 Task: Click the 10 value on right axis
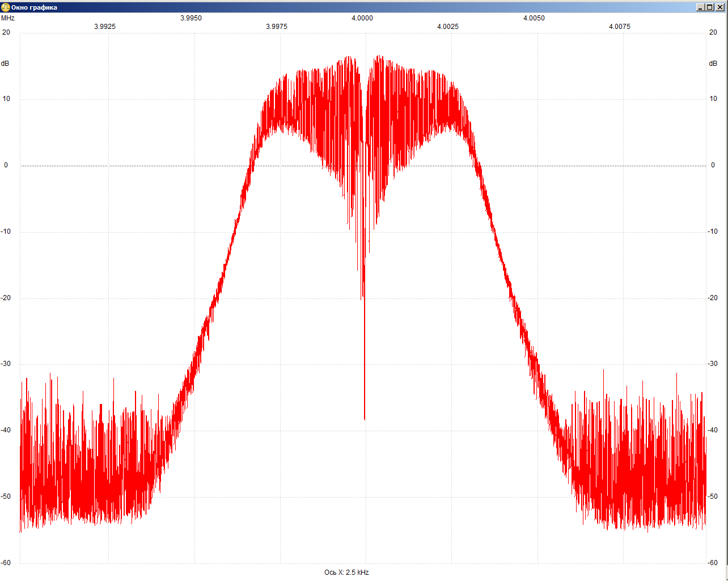pyautogui.click(x=713, y=99)
